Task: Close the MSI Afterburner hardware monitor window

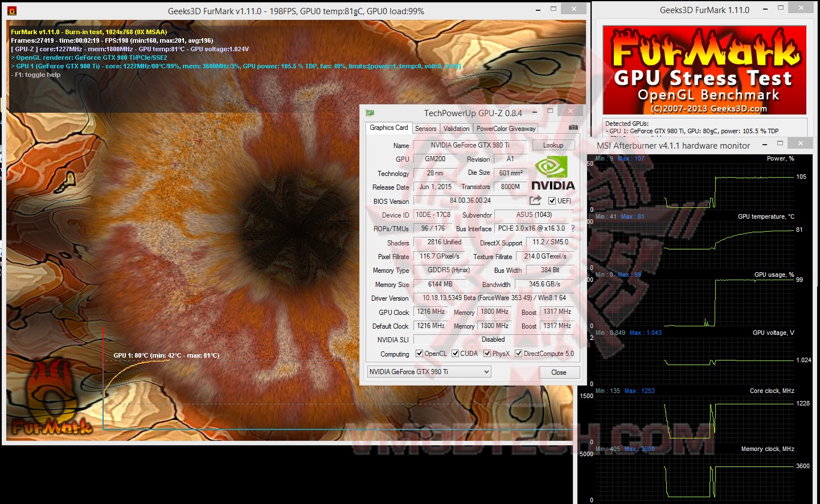Action: 800,143
